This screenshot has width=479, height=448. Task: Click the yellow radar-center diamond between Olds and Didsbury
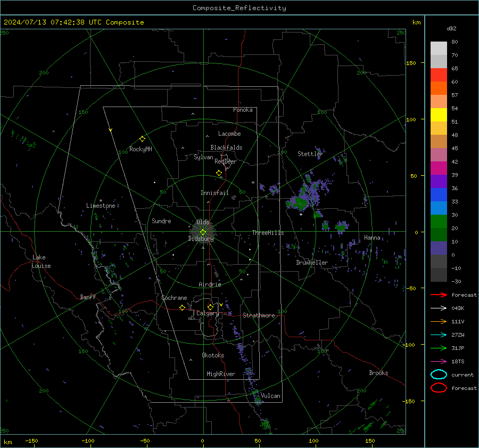[203, 232]
